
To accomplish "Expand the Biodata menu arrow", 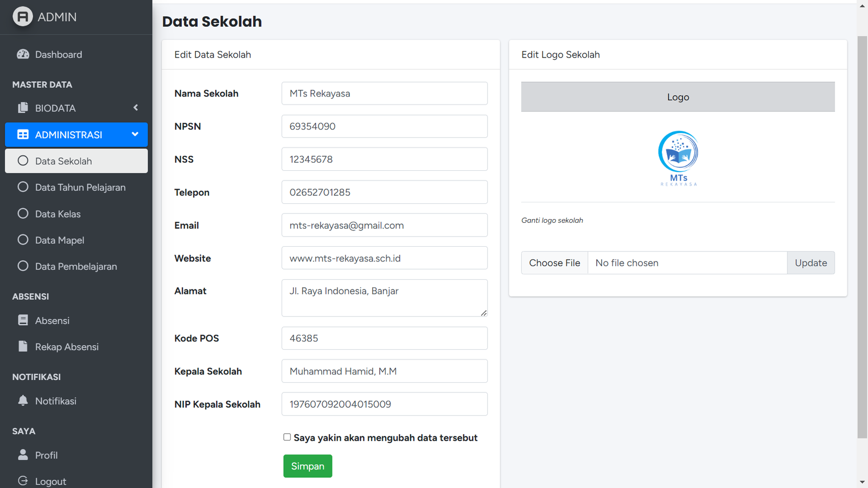I will (136, 108).
